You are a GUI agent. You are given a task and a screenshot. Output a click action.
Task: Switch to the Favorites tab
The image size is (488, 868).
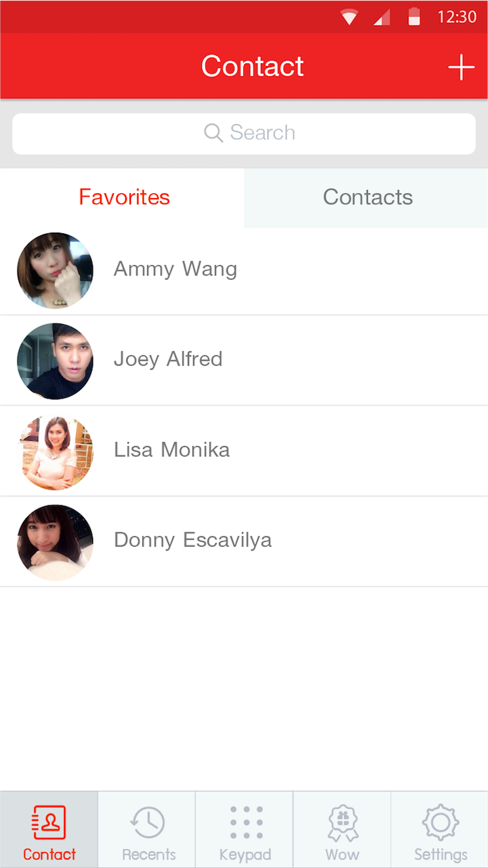(124, 197)
